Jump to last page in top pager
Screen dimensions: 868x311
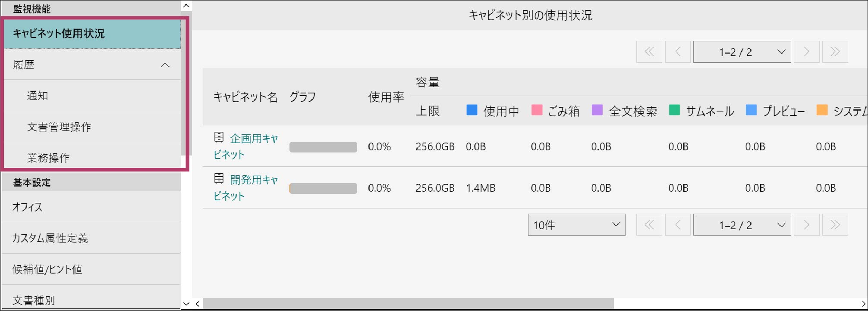[835, 52]
